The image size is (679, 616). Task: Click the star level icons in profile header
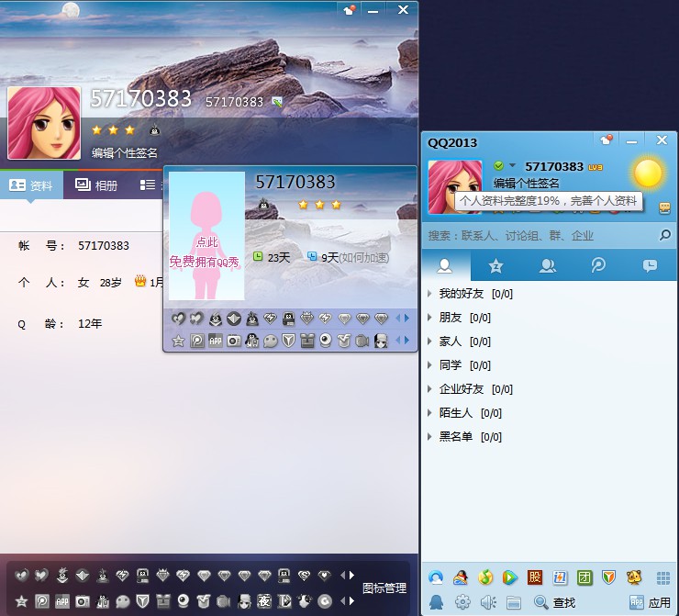(x=113, y=130)
